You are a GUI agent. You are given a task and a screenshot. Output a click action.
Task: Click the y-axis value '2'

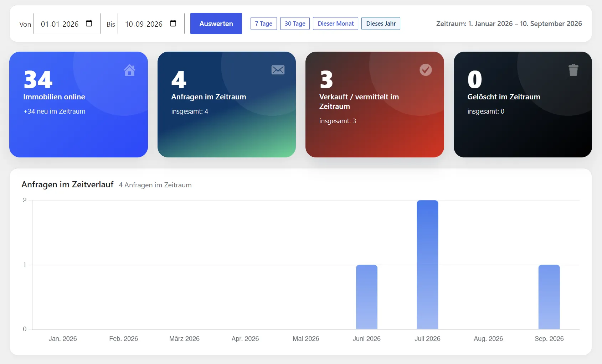point(25,200)
